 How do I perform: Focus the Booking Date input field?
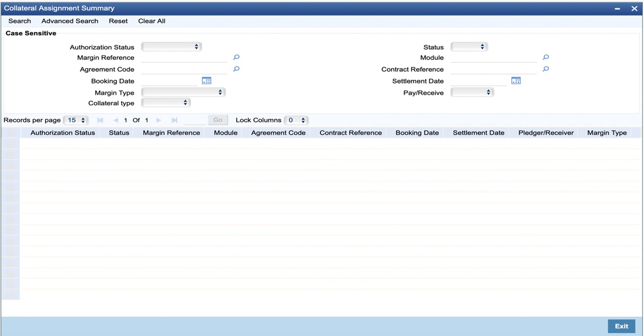(169, 81)
